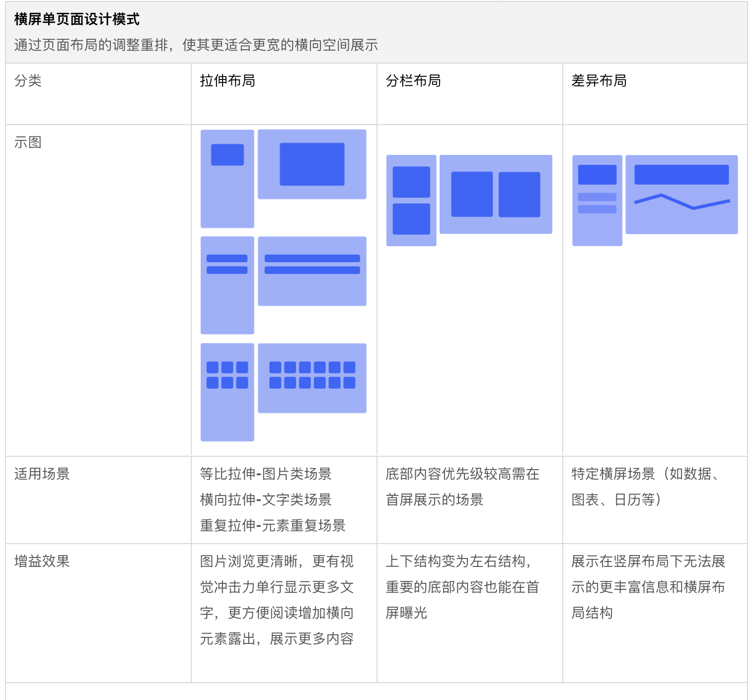Click the landscape line-chart diagram under 差异布局
Image resolution: width=754 pixels, height=700 pixels.
(x=681, y=194)
